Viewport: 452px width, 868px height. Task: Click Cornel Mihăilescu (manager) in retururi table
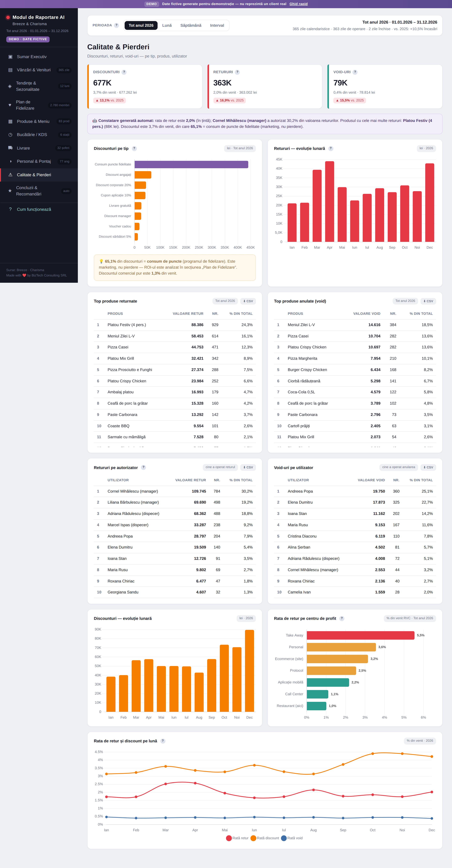pyautogui.click(x=133, y=491)
